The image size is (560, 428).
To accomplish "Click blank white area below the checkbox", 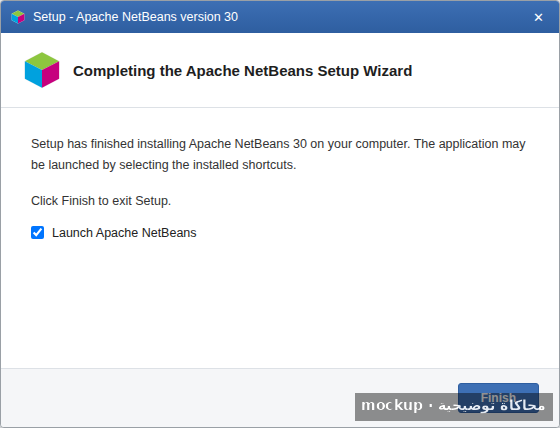I will 279,304.
